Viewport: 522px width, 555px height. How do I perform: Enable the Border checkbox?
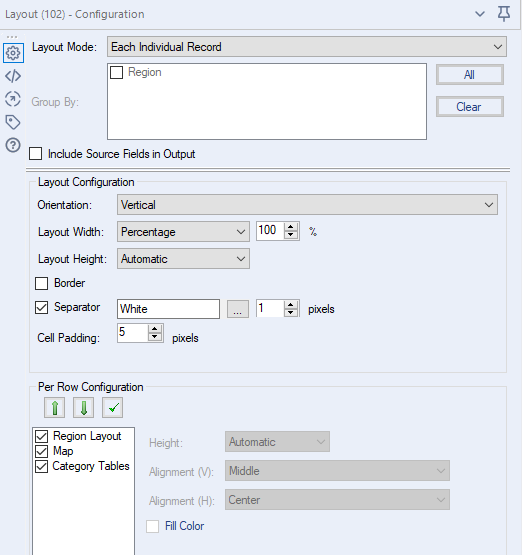tap(41, 284)
